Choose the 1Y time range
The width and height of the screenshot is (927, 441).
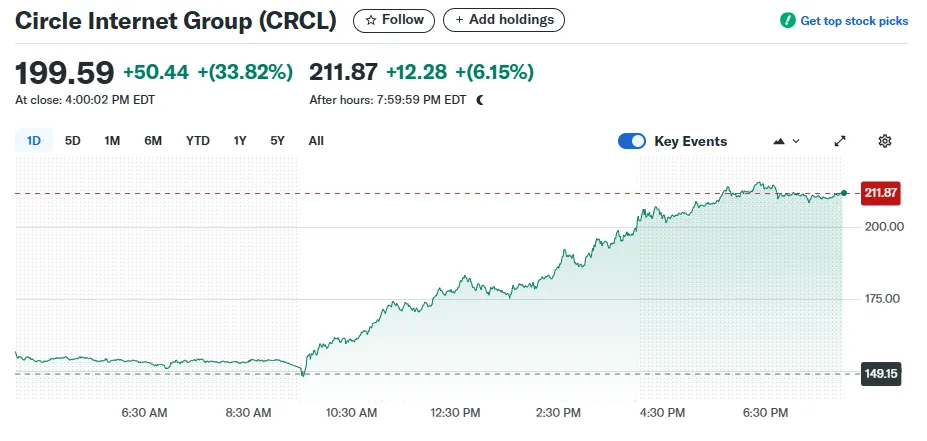coord(240,141)
